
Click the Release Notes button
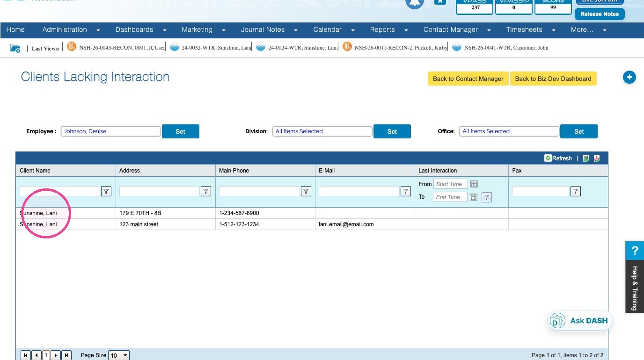(600, 14)
